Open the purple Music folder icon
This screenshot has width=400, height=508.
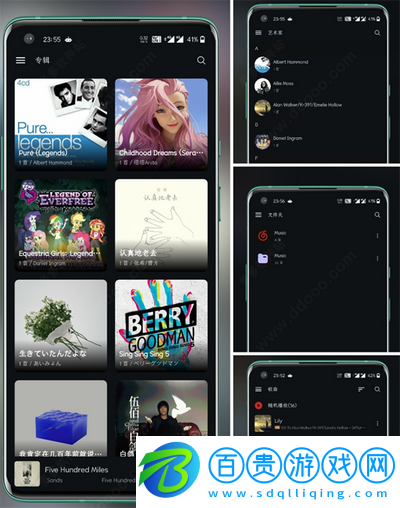(263, 258)
